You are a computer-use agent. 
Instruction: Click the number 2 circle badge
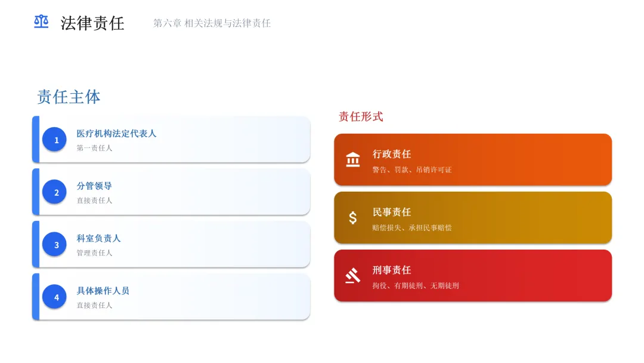[57, 192]
